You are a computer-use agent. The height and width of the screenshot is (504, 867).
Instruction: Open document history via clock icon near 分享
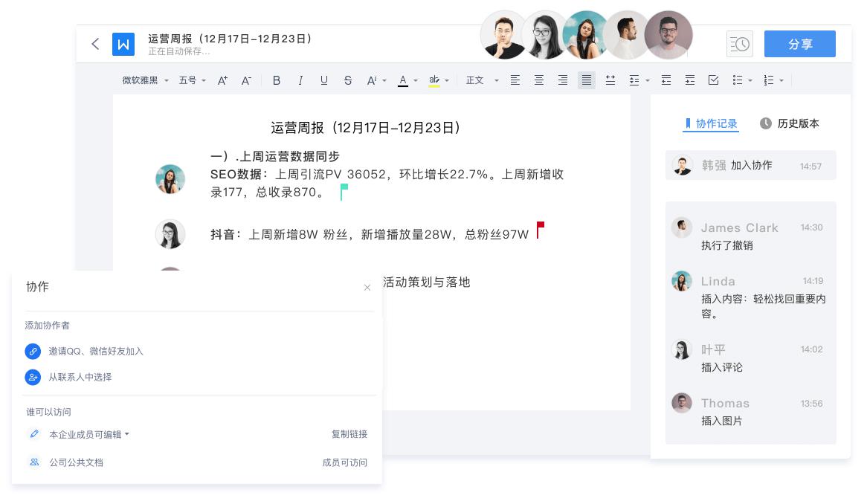[740, 44]
